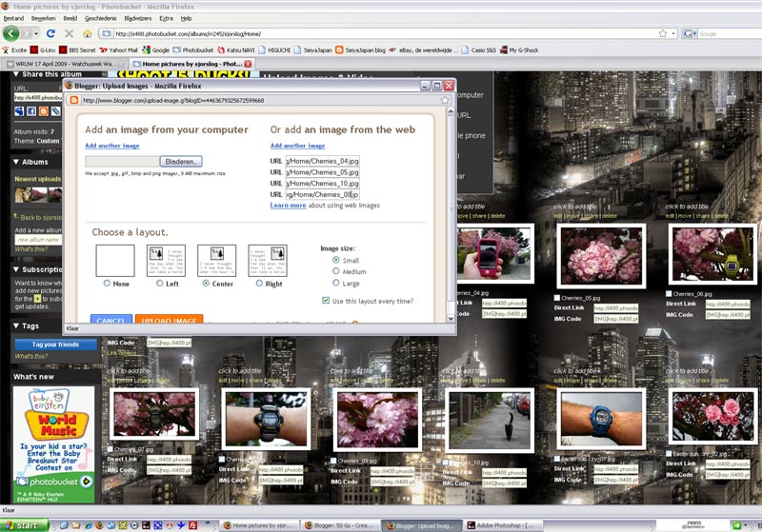Choose Large image size

[336, 283]
